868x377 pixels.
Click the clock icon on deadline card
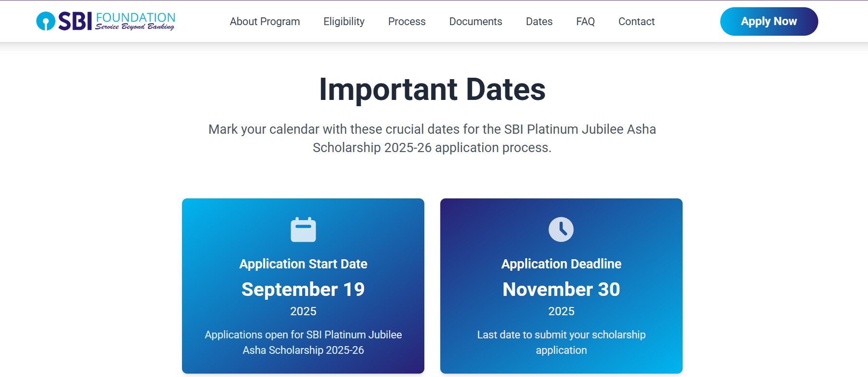click(561, 229)
